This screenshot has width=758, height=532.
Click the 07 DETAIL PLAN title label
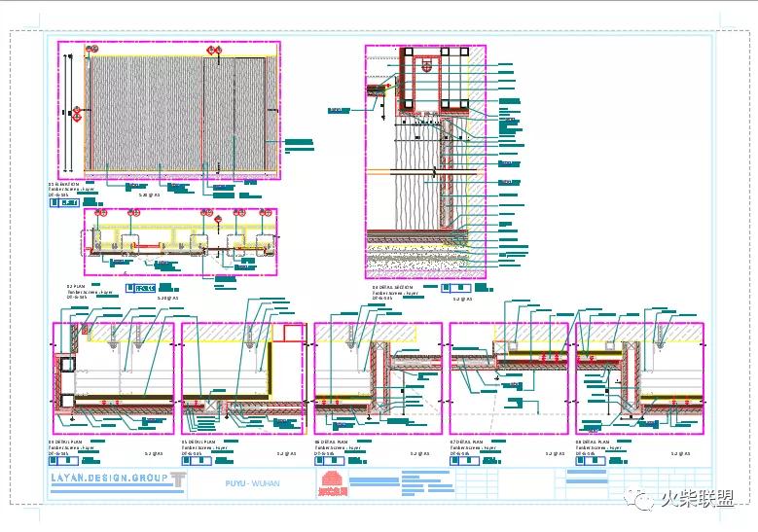(x=466, y=443)
